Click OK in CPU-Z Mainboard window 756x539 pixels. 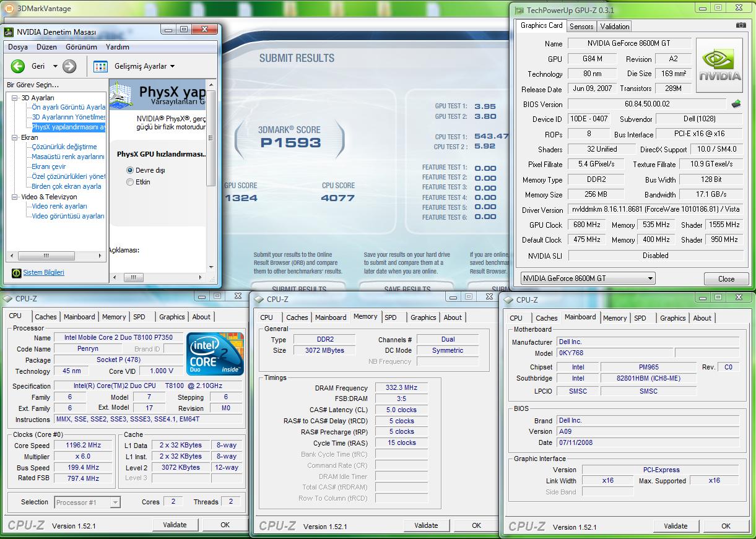coord(726,526)
